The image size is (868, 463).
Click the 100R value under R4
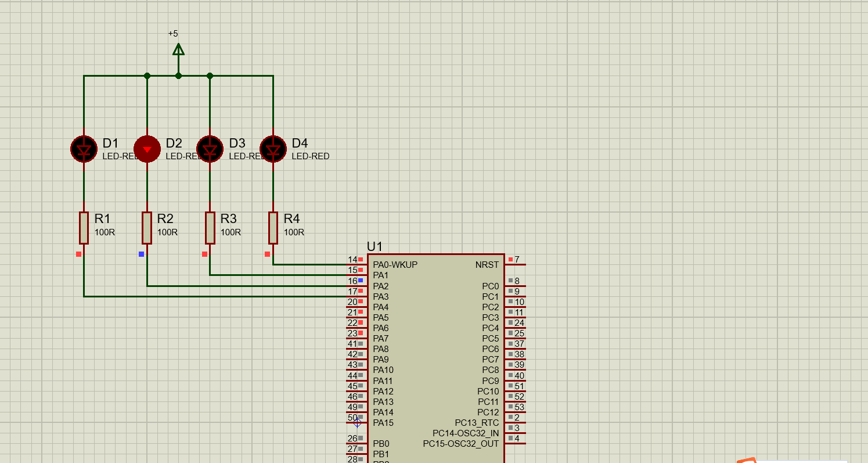294,232
